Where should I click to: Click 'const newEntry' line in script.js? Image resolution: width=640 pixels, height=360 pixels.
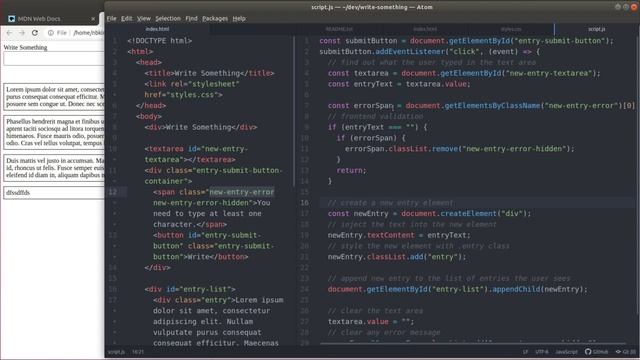(429, 213)
